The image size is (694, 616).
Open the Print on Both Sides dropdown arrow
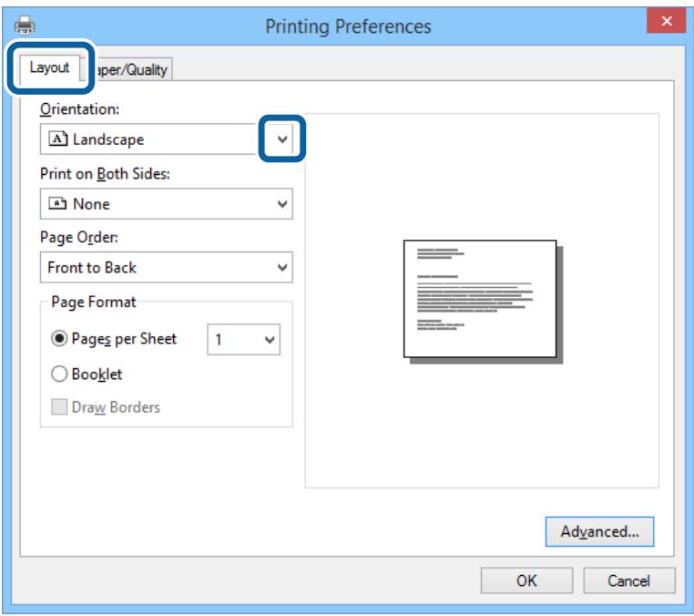[281, 204]
